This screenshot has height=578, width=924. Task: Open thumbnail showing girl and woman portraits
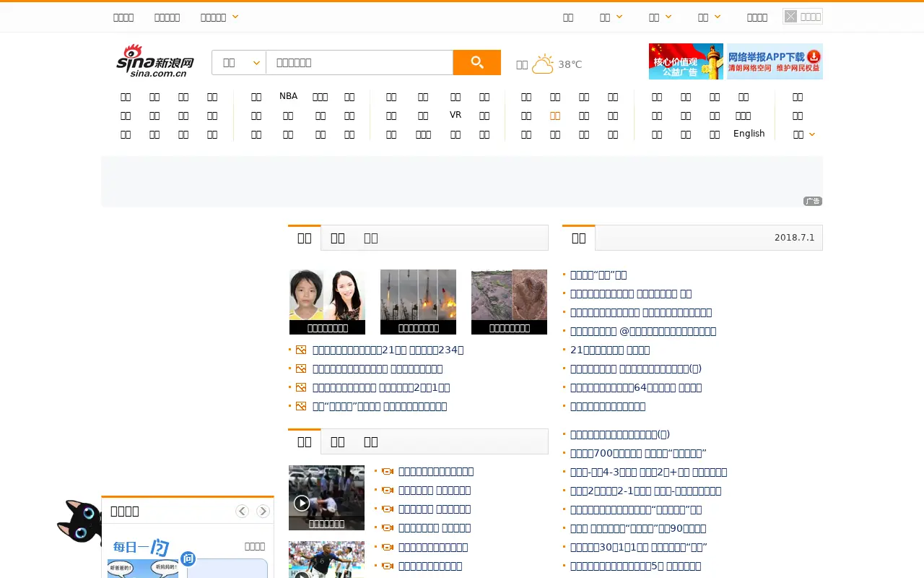[x=327, y=302]
